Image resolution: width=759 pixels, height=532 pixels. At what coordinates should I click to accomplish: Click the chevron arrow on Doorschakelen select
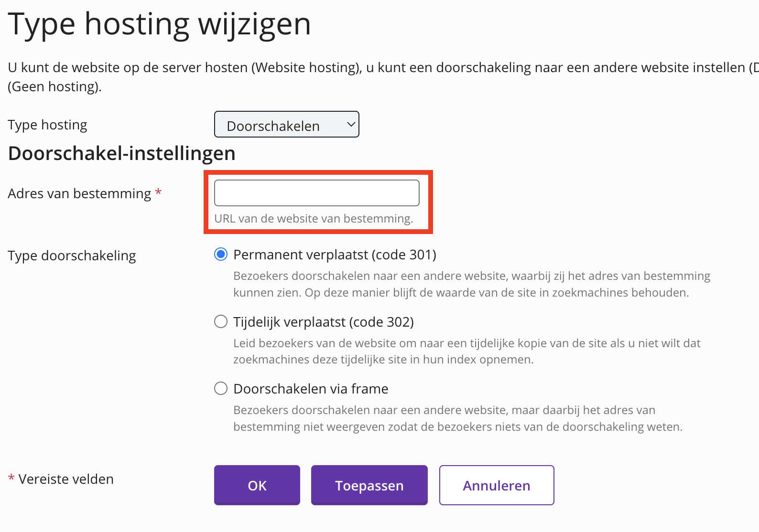point(351,125)
